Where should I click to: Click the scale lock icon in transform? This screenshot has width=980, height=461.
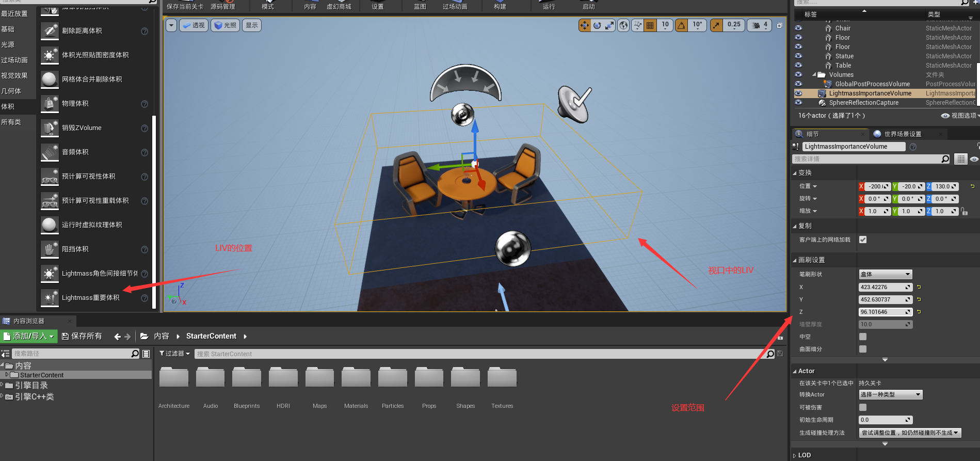[x=964, y=211]
